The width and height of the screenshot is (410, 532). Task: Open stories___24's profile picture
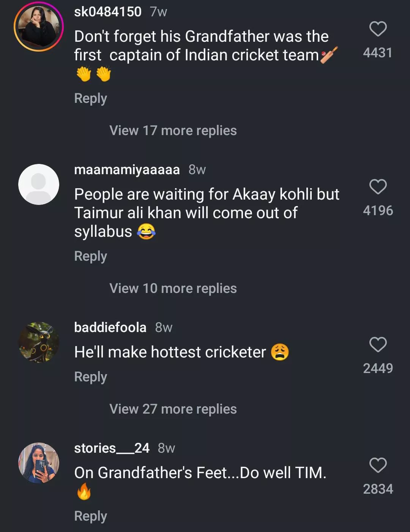pyautogui.click(x=39, y=463)
